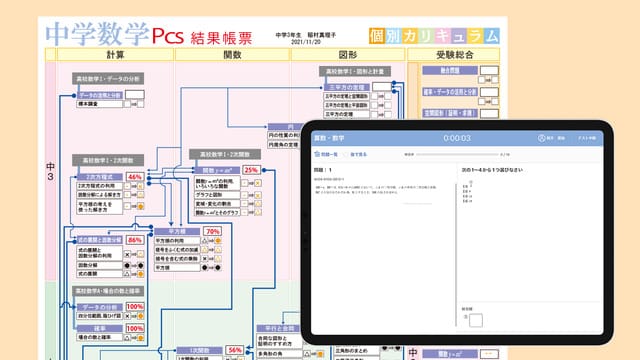Click the 46% score for 2次方程式
The image size is (640, 360).
point(135,177)
